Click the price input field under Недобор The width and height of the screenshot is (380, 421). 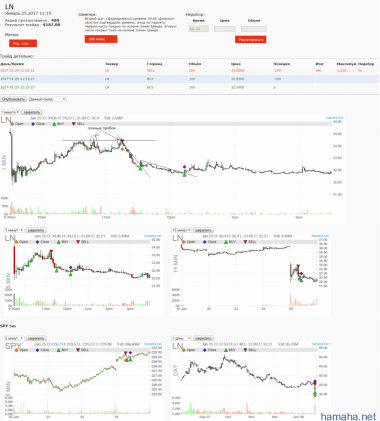225,29
